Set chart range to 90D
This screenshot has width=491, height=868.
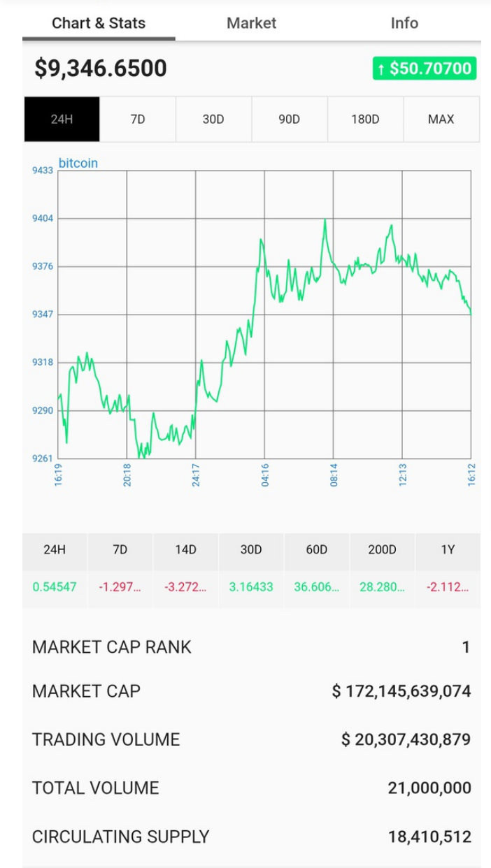click(289, 120)
